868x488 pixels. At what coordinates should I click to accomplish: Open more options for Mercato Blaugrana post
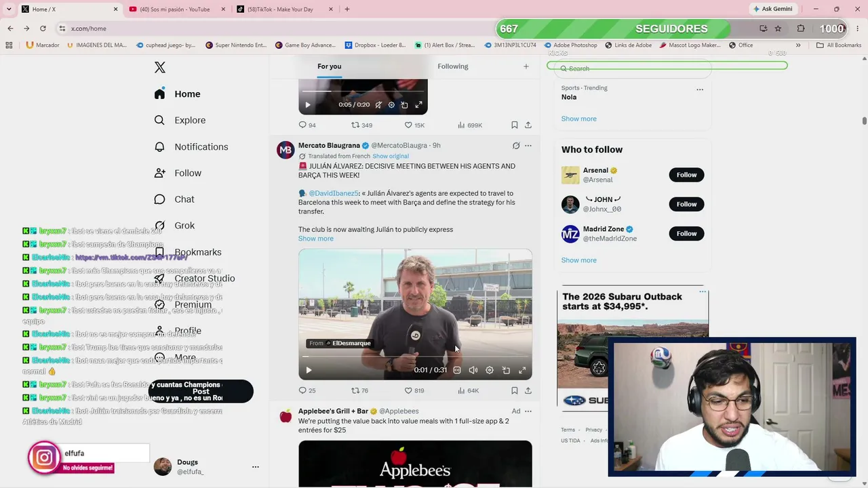tap(528, 146)
